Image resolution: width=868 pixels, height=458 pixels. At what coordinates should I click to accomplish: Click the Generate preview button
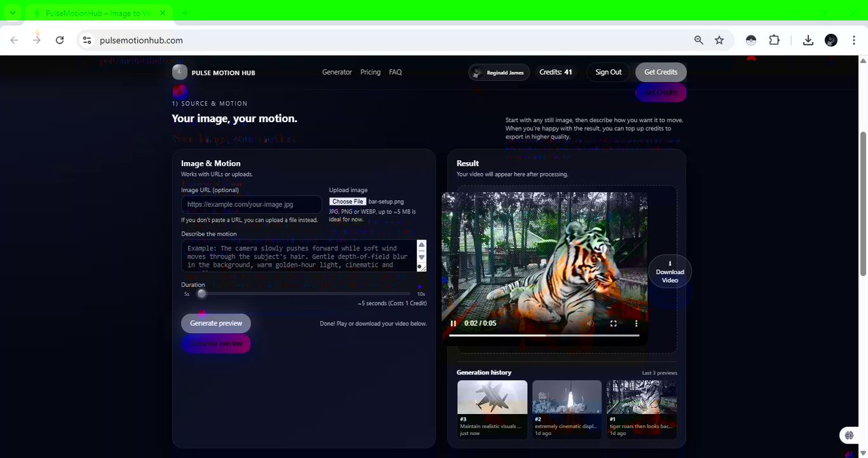coord(216,323)
